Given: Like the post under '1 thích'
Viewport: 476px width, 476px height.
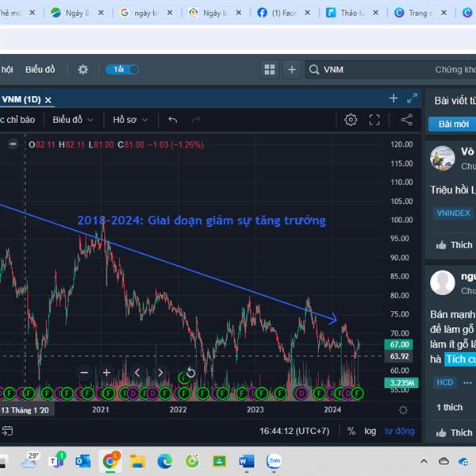Looking at the screenshot, I should point(455,432).
